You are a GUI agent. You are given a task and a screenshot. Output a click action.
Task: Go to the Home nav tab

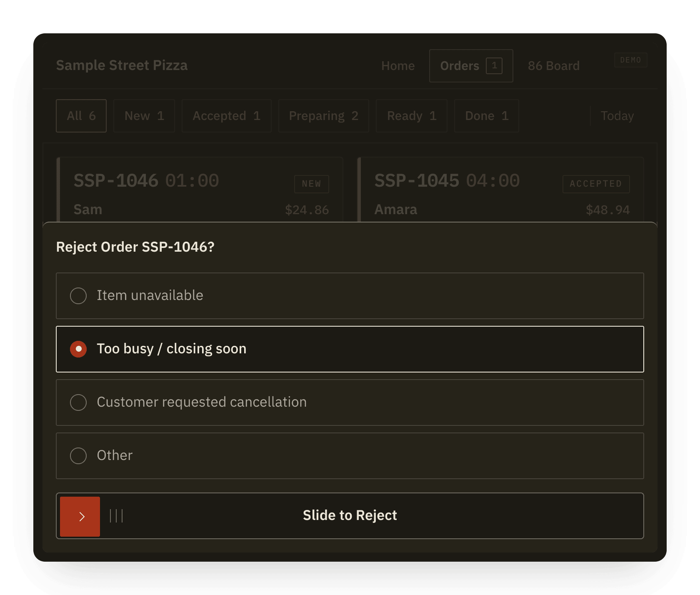398,66
